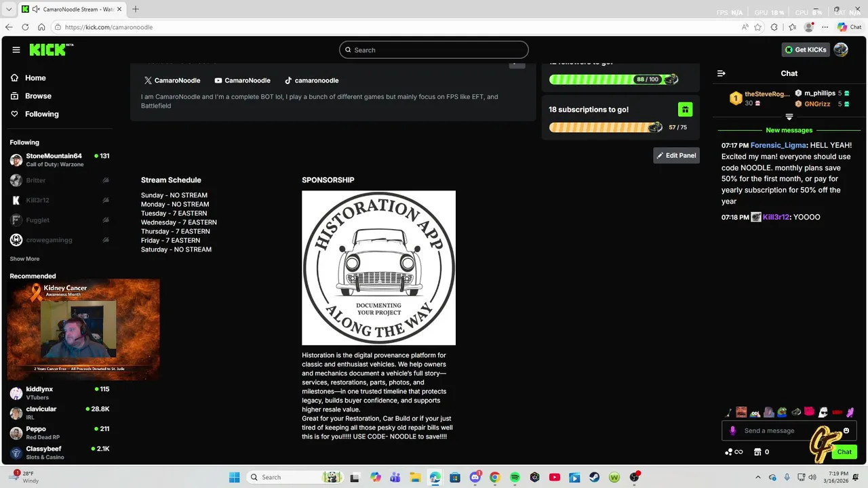Open the tab search dropdown arrow
Viewport: 868px width, 488px height.
tap(9, 9)
